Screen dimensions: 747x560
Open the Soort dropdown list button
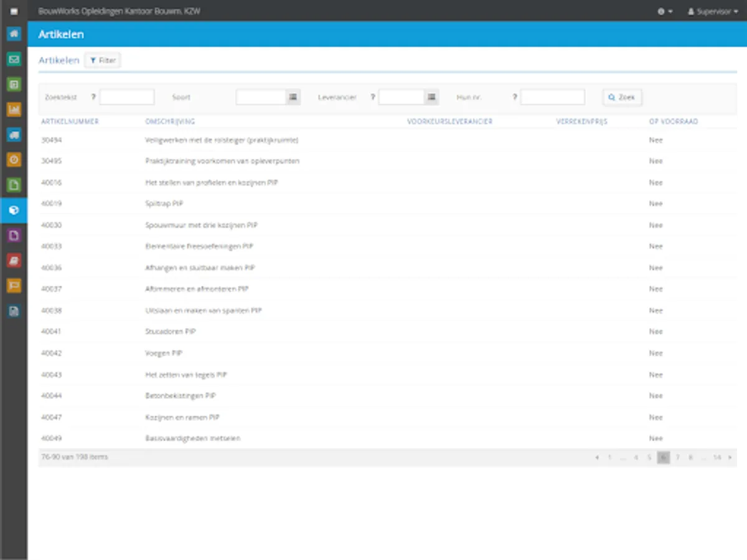[x=293, y=97]
